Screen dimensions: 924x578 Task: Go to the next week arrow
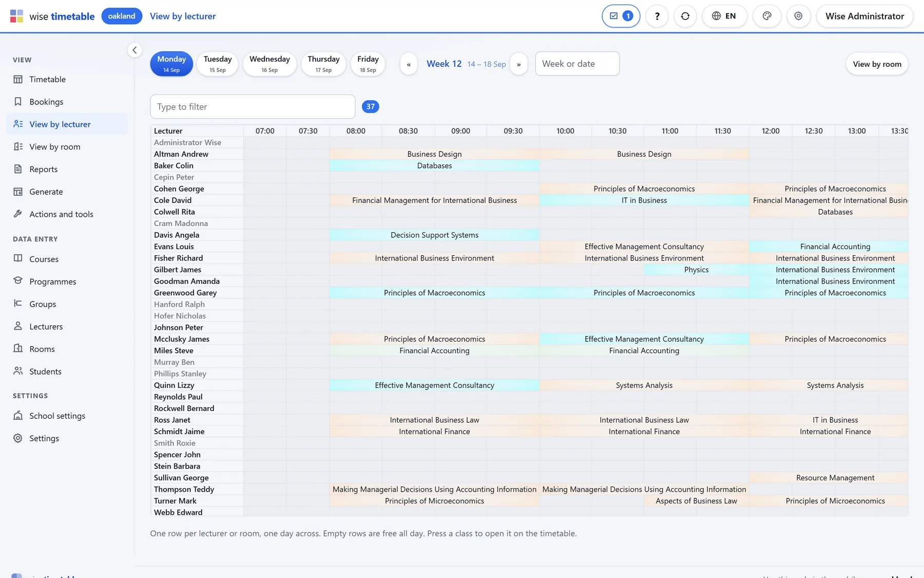click(518, 64)
